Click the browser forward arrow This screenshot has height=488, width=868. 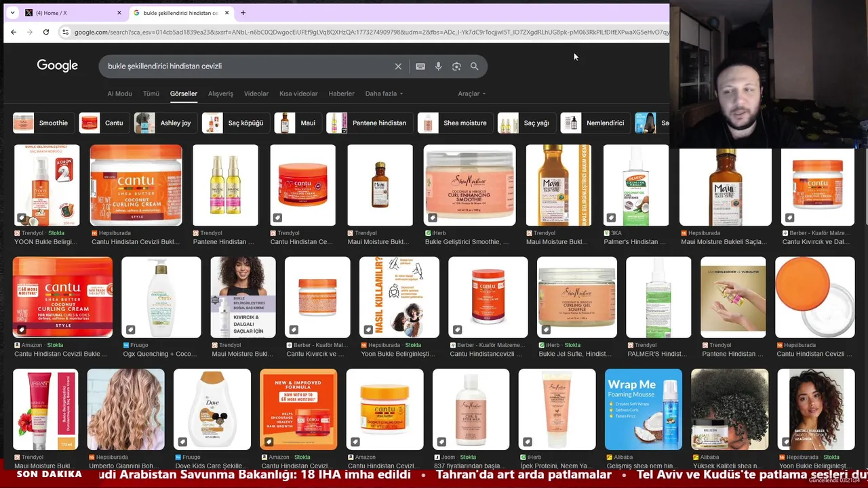coord(30,32)
